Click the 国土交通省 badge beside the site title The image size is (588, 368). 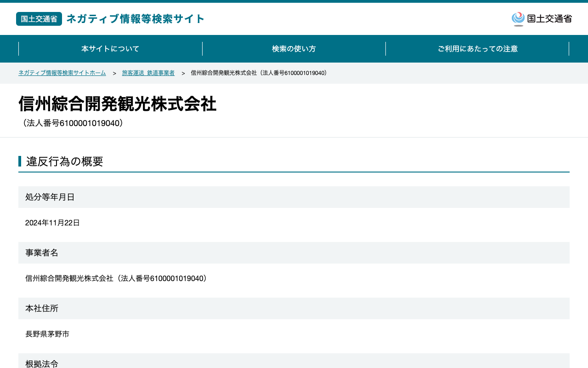39,19
